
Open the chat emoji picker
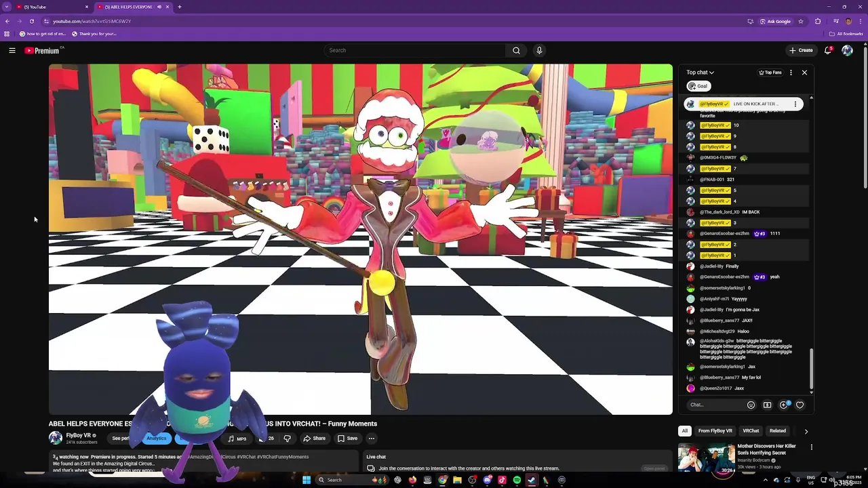tap(751, 405)
